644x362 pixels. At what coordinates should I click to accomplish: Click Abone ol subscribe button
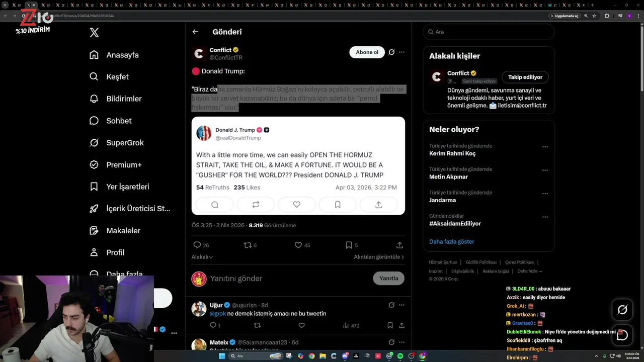coord(367,52)
